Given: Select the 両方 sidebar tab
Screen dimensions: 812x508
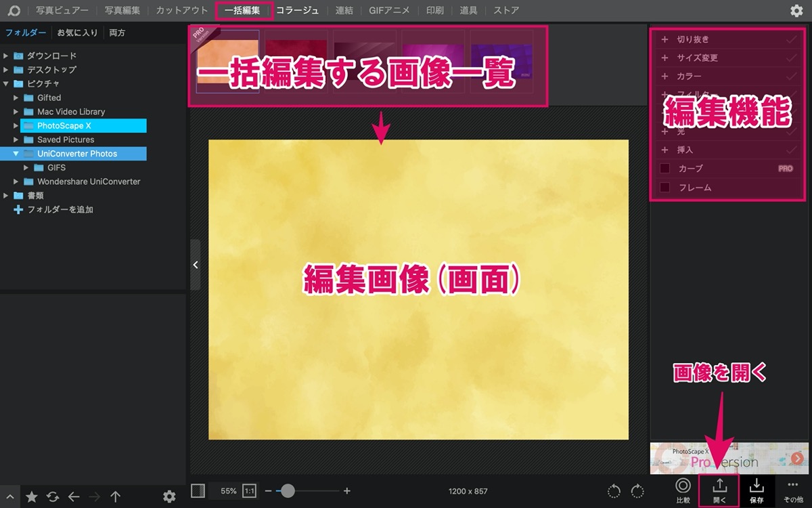Looking at the screenshot, I should tap(117, 33).
